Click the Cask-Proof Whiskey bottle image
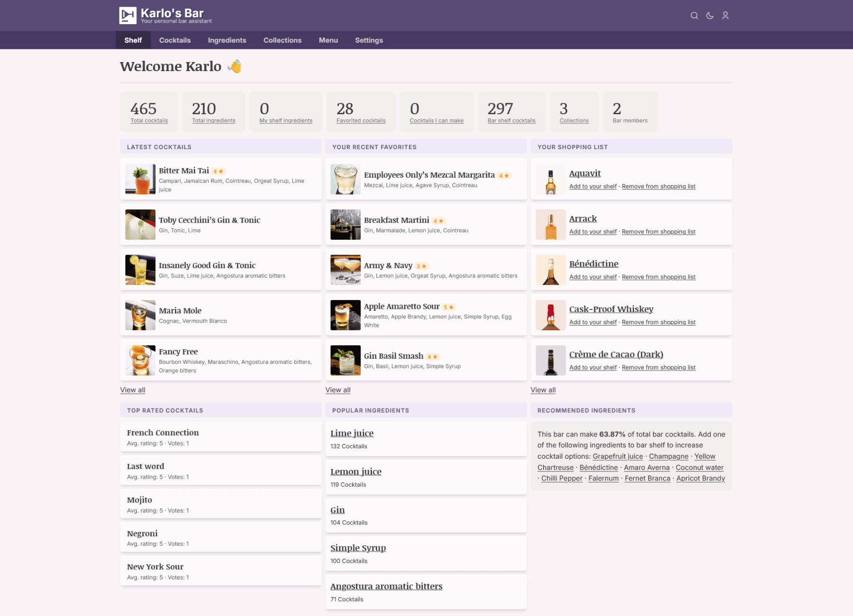This screenshot has height=616, width=853. click(551, 315)
